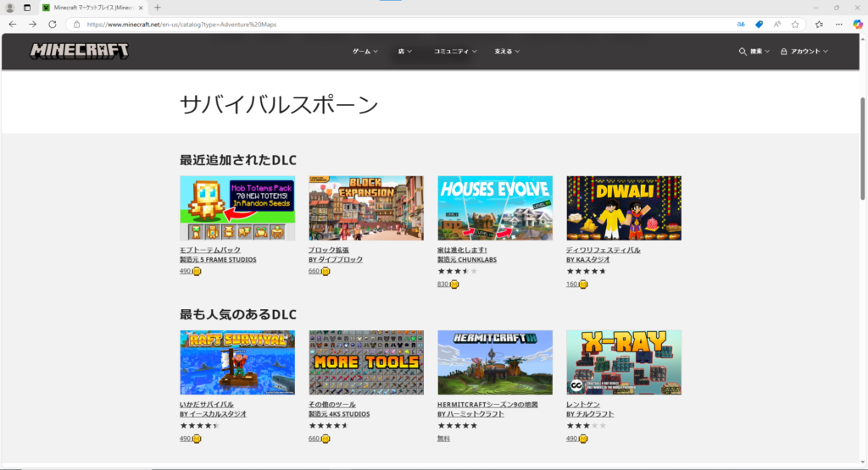The width and height of the screenshot is (868, 470).
Task: Open the 検索 search dropdown
Action: 754,52
